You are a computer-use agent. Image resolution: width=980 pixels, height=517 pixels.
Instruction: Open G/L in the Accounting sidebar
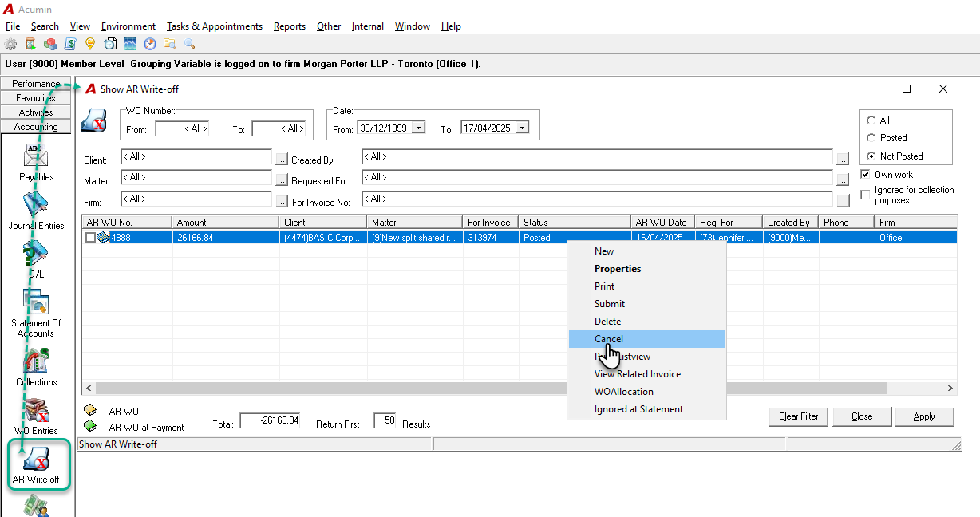[x=37, y=259]
